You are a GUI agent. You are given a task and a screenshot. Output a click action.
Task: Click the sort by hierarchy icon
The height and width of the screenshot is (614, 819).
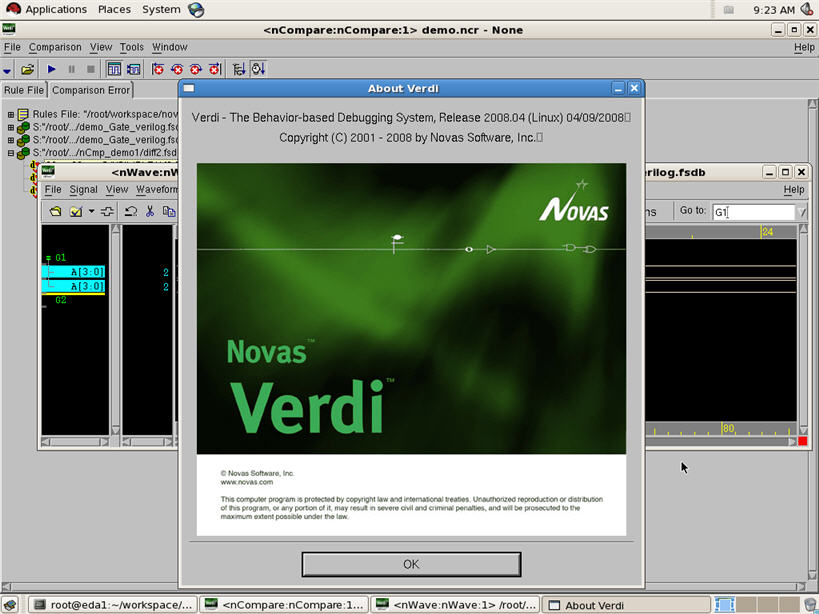pos(239,69)
